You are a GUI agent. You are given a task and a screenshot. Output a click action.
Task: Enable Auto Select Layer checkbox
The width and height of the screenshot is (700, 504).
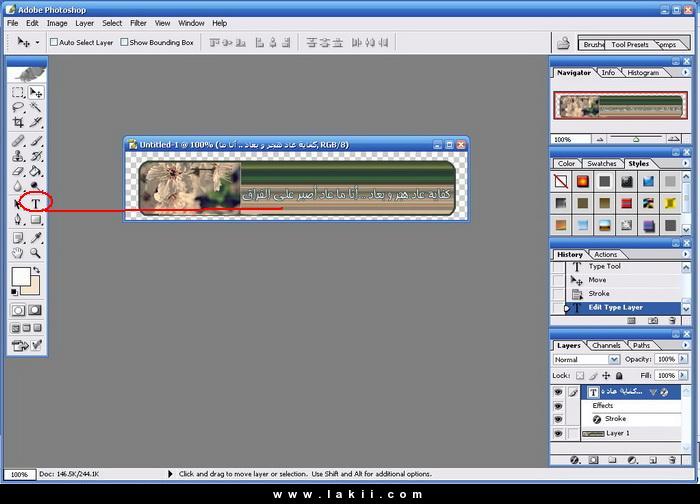54,42
